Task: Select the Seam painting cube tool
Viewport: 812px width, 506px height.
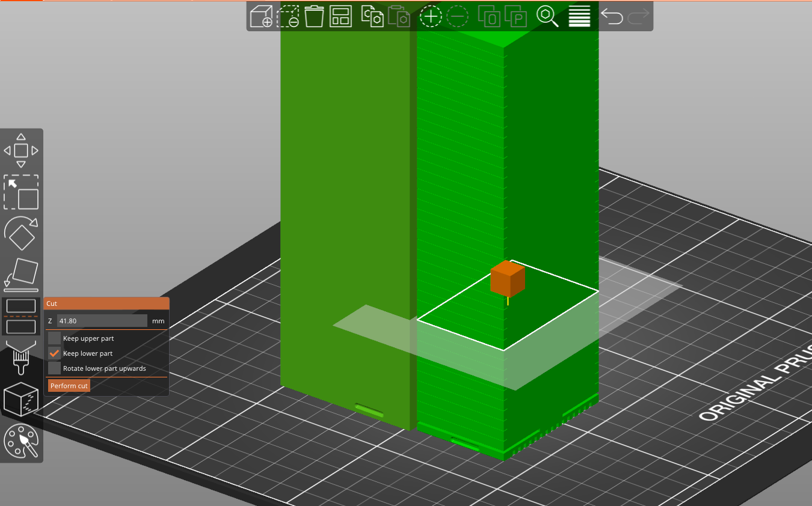Action: point(21,399)
